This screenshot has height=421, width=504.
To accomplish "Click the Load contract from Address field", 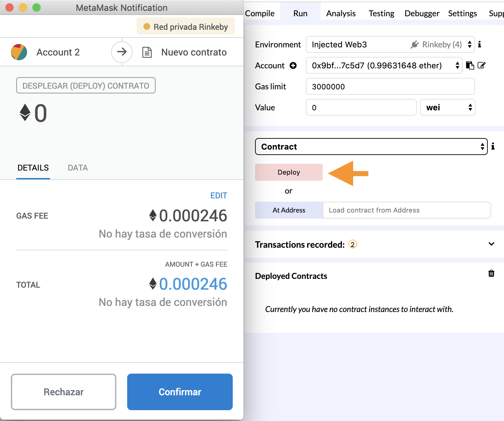I will pyautogui.click(x=407, y=210).
